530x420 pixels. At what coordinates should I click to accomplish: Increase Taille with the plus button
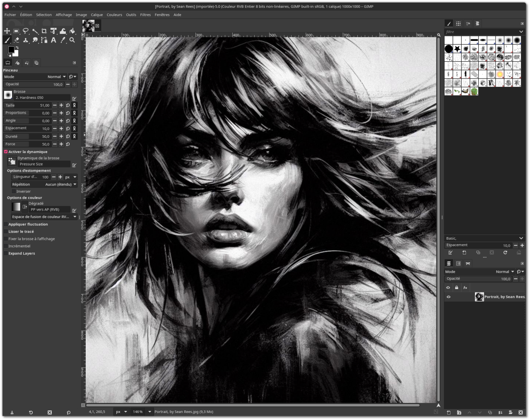point(61,106)
